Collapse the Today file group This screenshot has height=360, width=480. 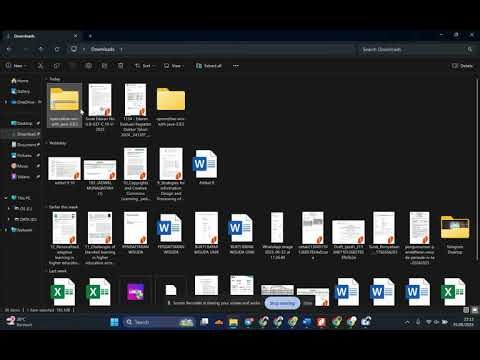46,79
